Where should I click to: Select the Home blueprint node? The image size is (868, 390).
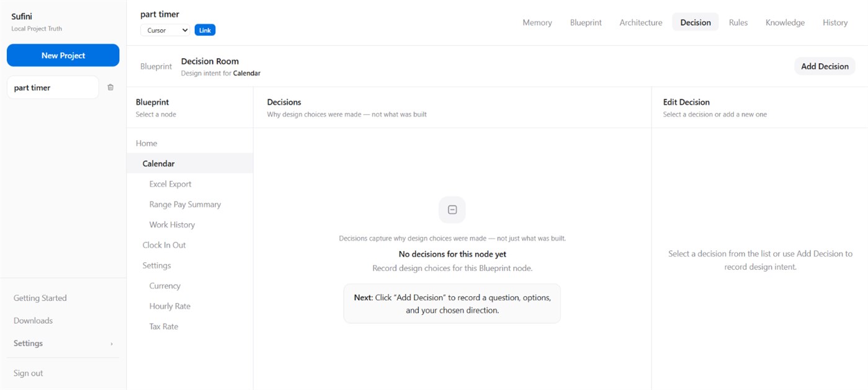[x=190, y=143]
